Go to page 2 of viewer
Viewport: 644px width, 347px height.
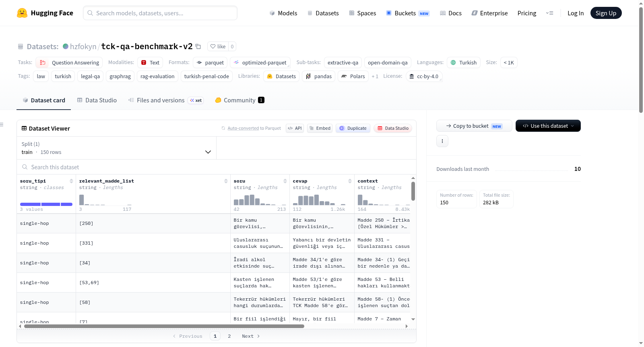pyautogui.click(x=229, y=336)
